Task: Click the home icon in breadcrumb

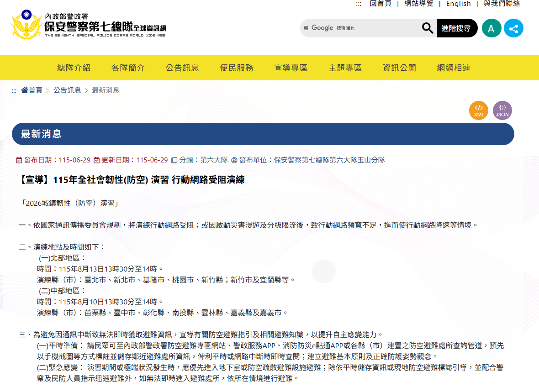Action: click(x=24, y=90)
